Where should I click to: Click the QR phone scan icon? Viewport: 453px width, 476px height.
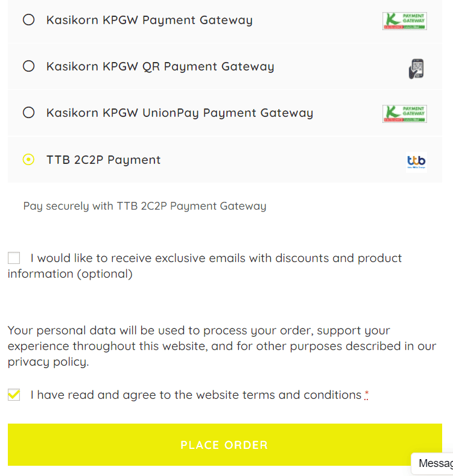pos(416,67)
